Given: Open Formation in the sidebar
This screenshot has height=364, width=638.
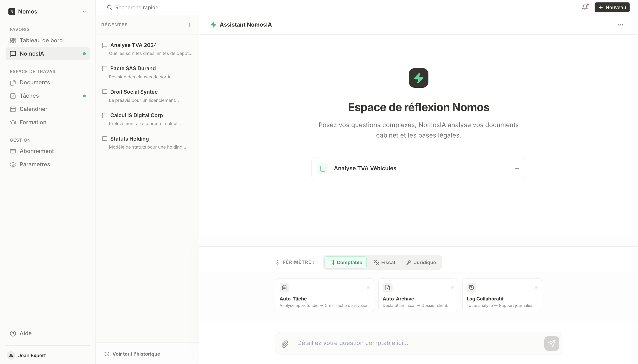Looking at the screenshot, I should click(33, 122).
